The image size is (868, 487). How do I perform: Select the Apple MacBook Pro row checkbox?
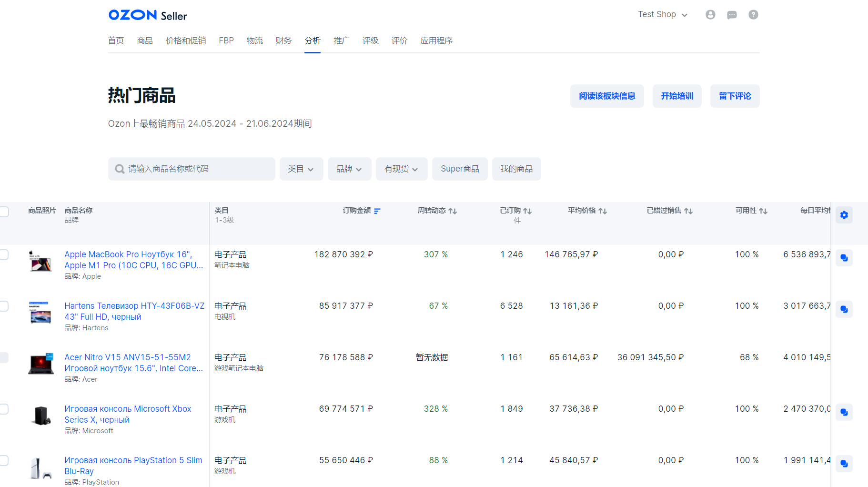tap(4, 254)
